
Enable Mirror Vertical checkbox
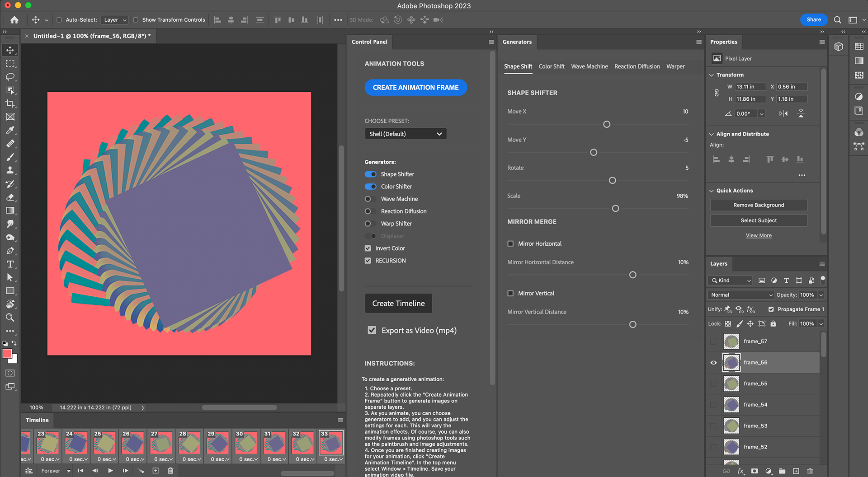point(510,293)
